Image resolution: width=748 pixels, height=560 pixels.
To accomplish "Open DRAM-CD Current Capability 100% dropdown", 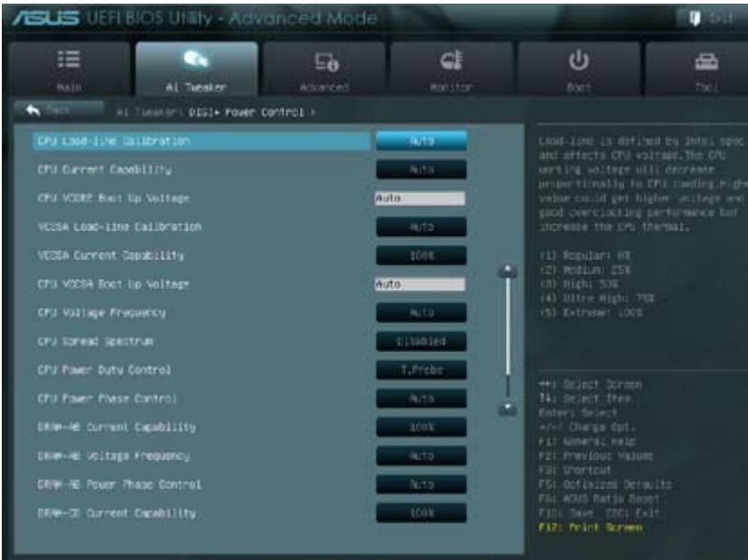I will click(421, 513).
